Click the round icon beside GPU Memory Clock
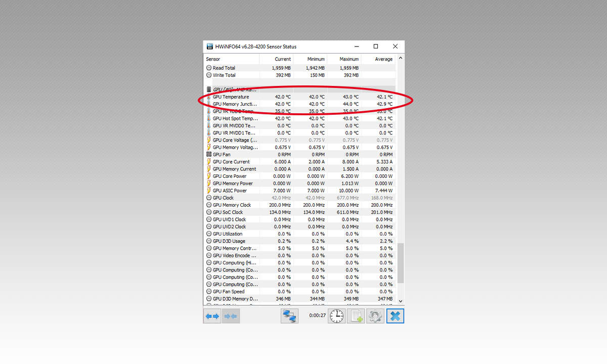 tap(209, 205)
